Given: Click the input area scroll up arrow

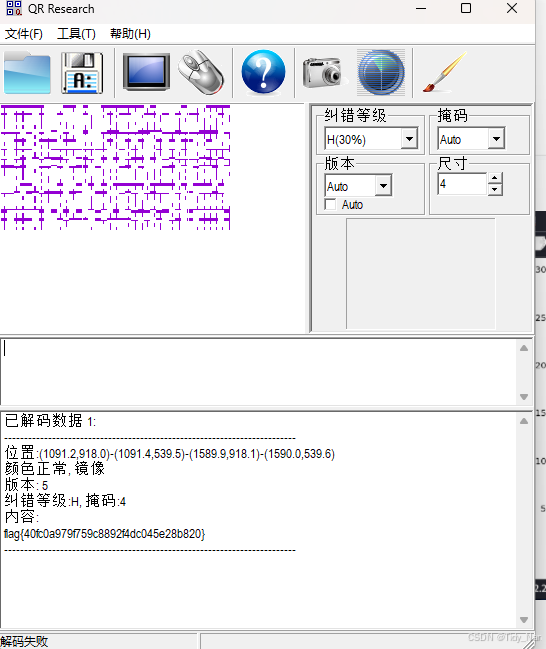Looking at the screenshot, I should coord(524,348).
